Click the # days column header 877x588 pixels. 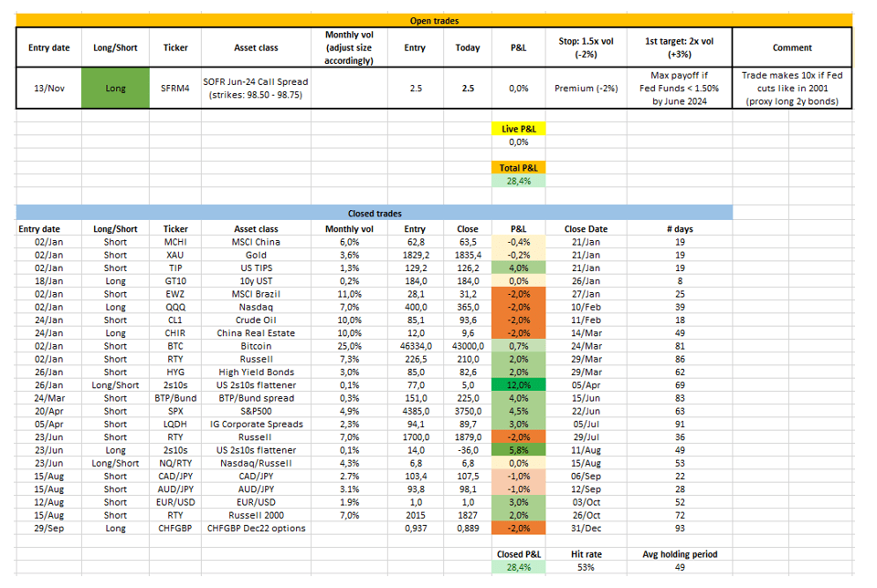click(678, 229)
